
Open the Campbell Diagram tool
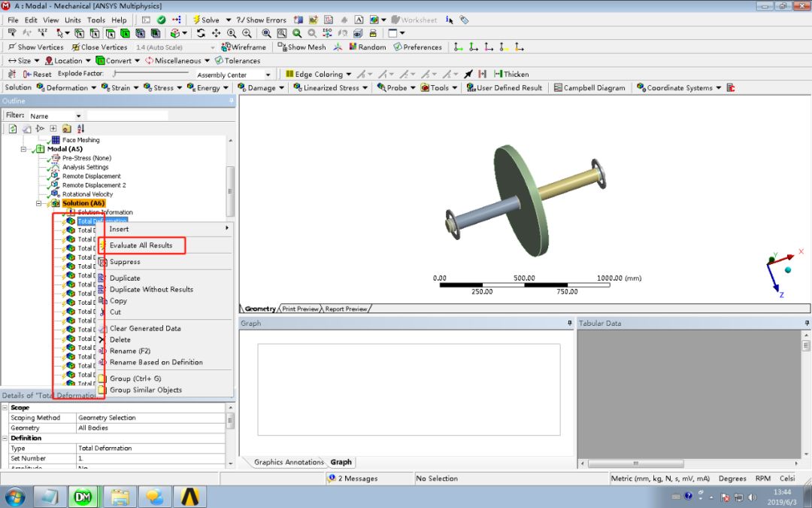point(593,87)
